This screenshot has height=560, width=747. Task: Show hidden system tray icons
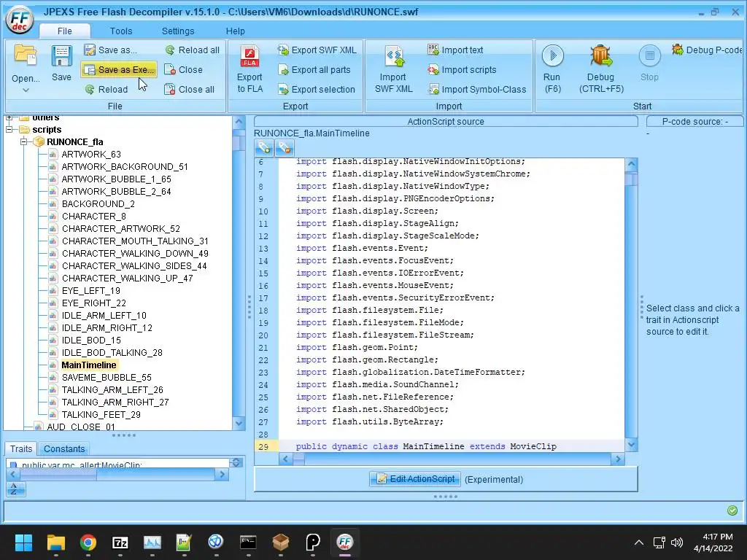pos(639,542)
